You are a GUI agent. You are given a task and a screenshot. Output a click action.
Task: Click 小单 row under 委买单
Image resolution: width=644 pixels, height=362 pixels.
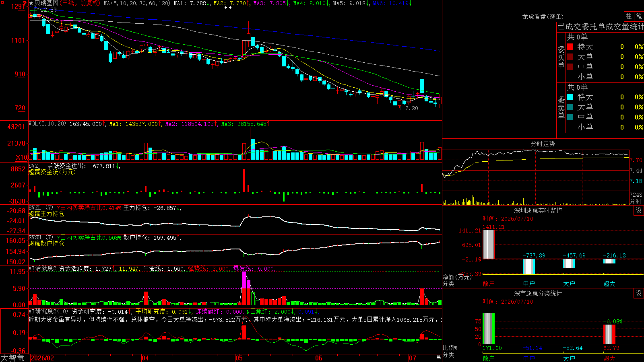point(605,77)
